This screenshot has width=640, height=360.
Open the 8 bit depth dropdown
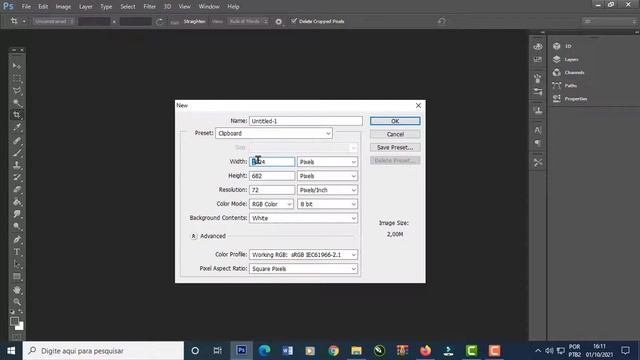click(x=327, y=204)
